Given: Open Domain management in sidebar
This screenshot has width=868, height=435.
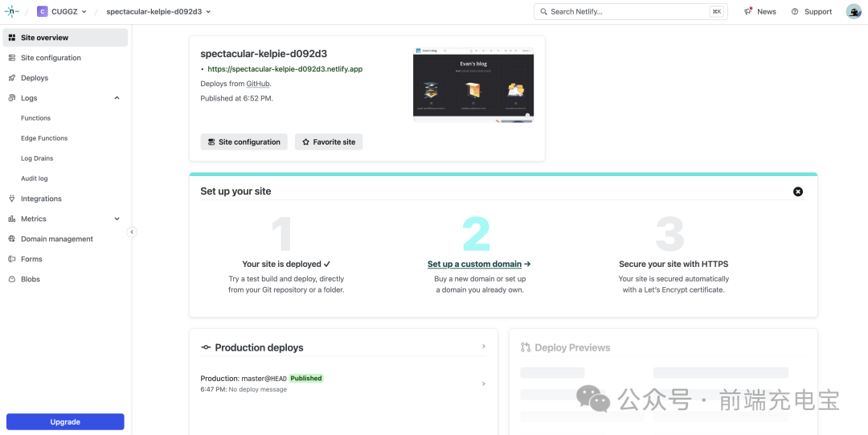Looking at the screenshot, I should pos(65,239).
